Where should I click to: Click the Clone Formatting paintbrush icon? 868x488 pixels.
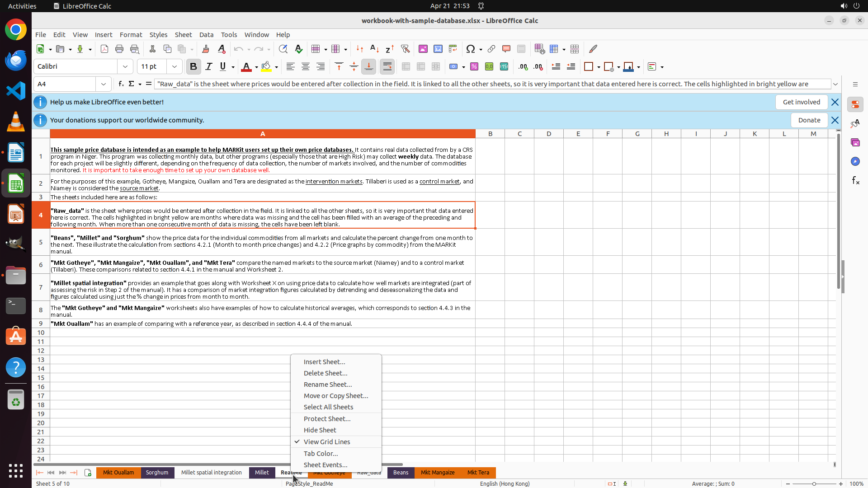click(206, 49)
